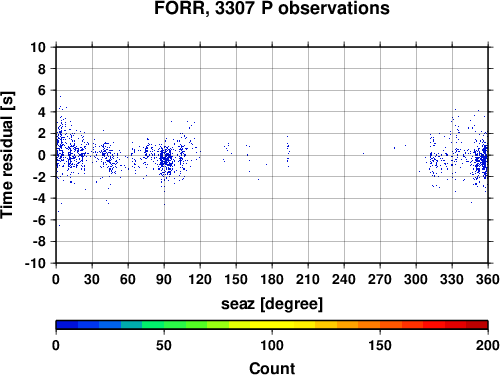Click the dark red end of colorbar
500x375 pixels.
477,325
